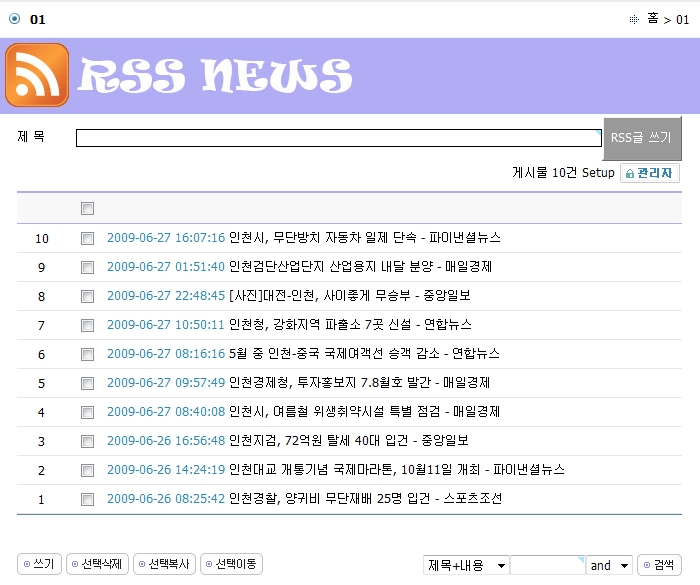Image resolution: width=700 pixels, height=585 pixels.
Task: Open the 제목+내용 search field dropdown
Action: click(467, 565)
